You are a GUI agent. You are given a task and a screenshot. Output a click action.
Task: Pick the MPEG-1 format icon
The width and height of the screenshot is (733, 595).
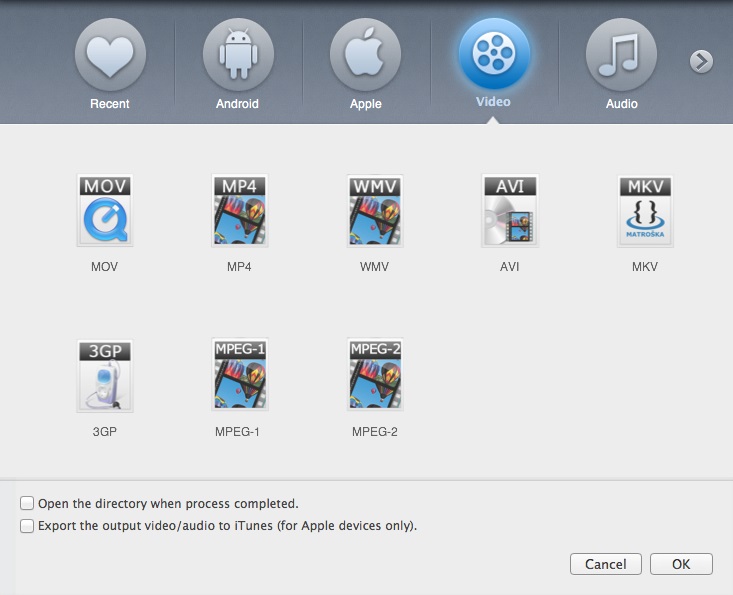(x=240, y=374)
